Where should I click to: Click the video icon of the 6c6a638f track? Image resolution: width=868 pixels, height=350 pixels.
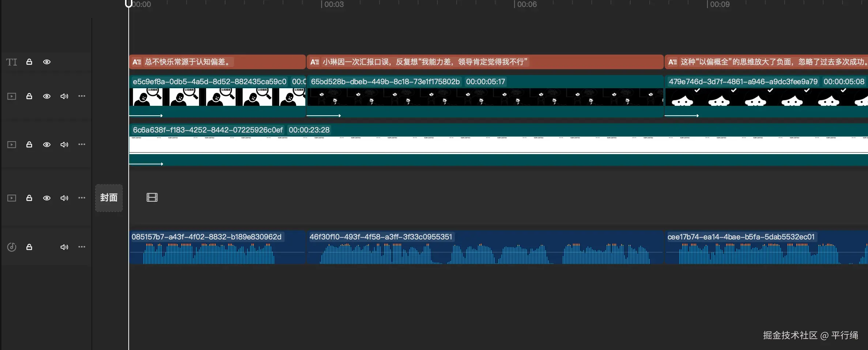click(12, 145)
